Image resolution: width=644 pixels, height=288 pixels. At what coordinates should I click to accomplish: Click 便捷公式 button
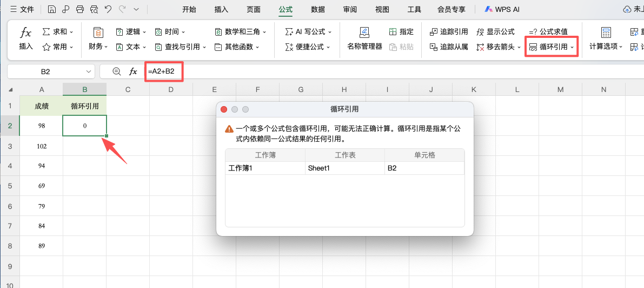click(x=308, y=47)
